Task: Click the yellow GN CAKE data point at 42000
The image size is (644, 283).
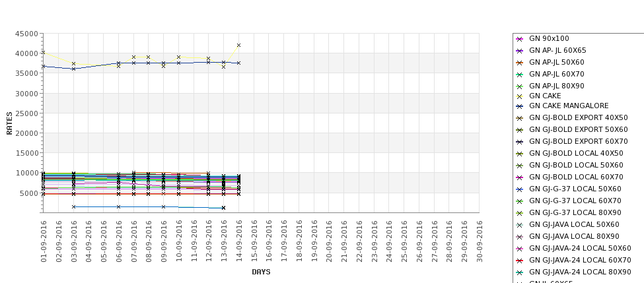Action: coord(238,46)
